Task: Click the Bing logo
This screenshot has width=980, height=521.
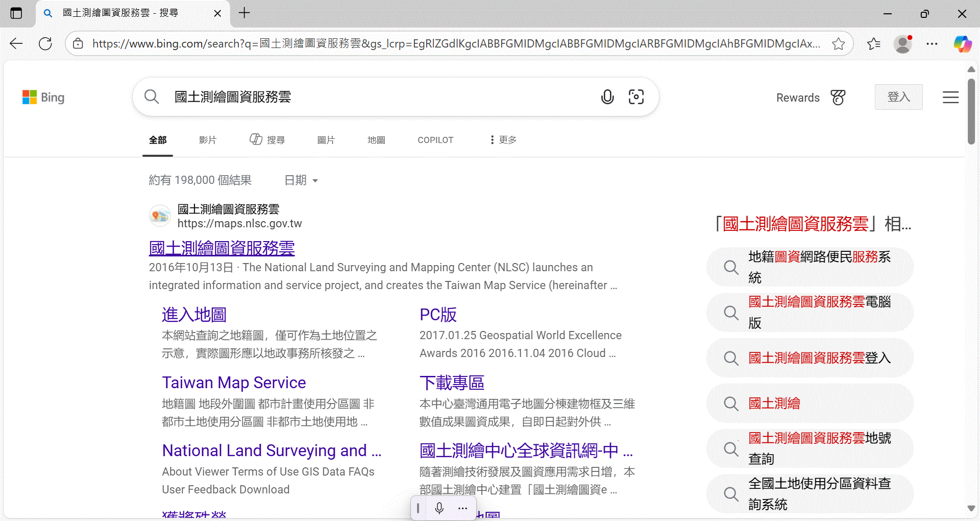Action: pyautogui.click(x=43, y=97)
